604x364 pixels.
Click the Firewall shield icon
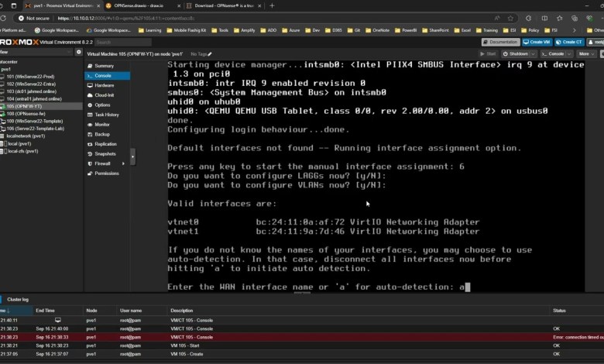(x=90, y=163)
